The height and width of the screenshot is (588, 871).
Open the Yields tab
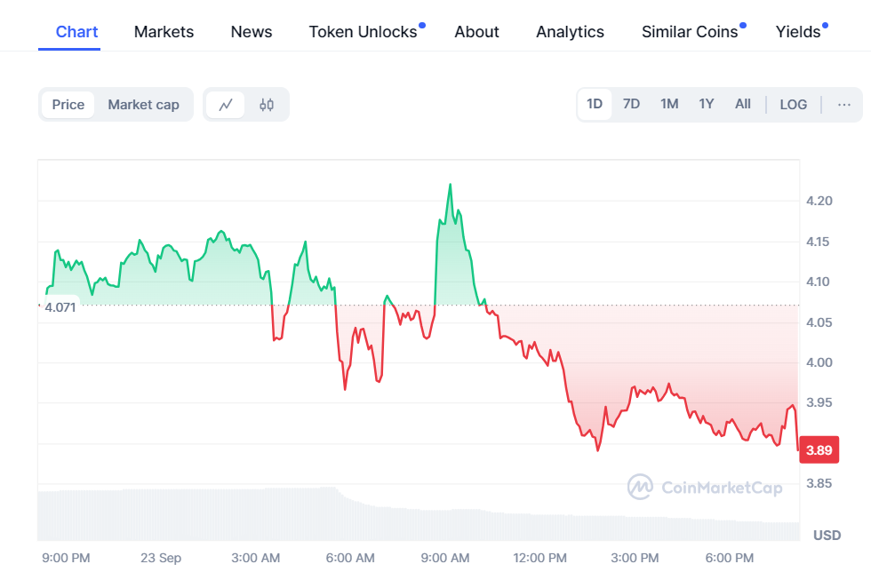point(798,32)
